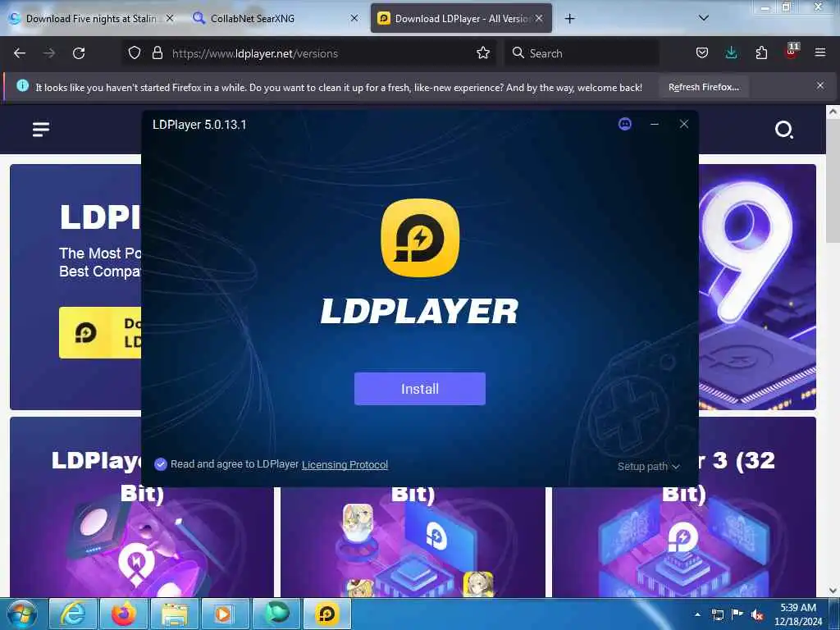Viewport: 840px width, 630px height.
Task: Click the uBlock extension badge icon
Action: 792,52
